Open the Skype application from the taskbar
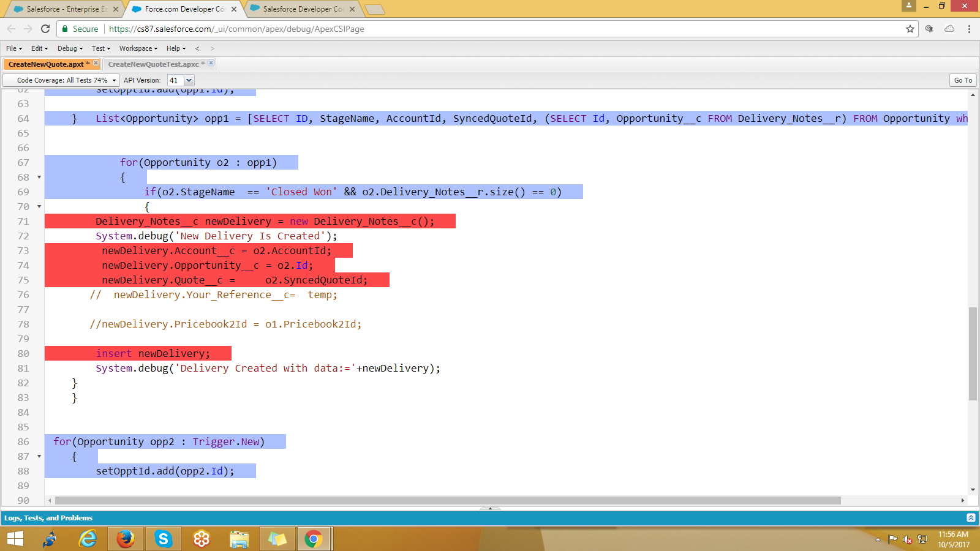The width and height of the screenshot is (980, 551). (x=163, y=539)
